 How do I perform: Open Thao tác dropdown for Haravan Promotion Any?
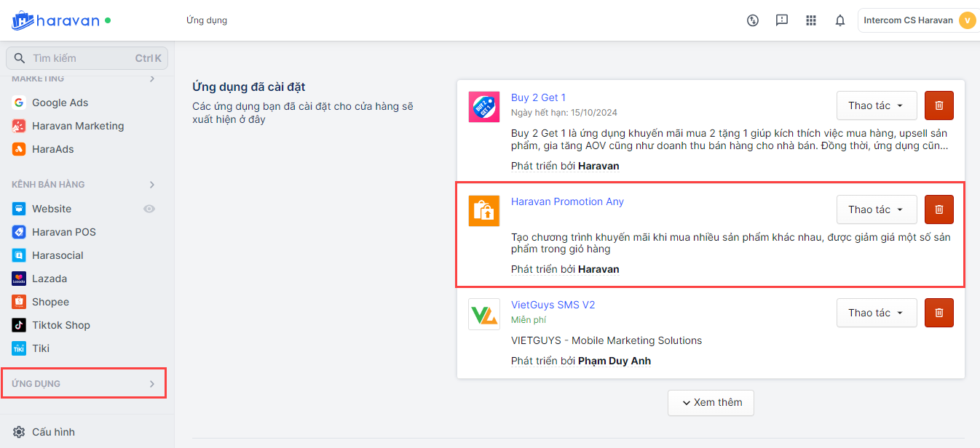click(x=877, y=209)
